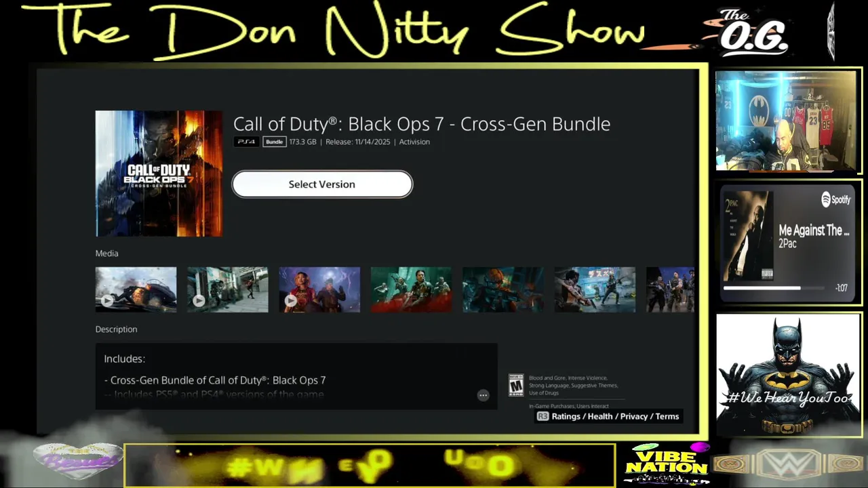Click the Bundle tag badge
This screenshot has height=488, width=868.
274,142
